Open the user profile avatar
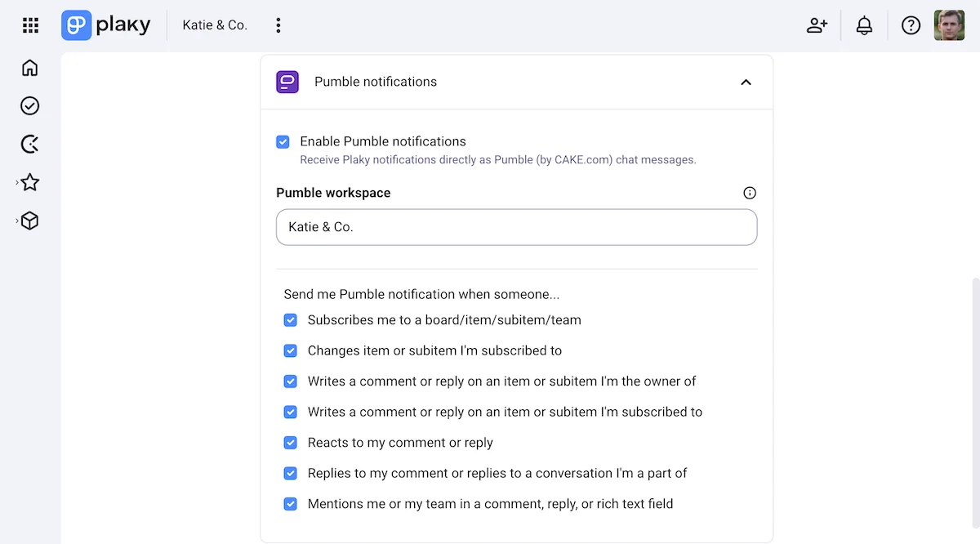 [949, 25]
